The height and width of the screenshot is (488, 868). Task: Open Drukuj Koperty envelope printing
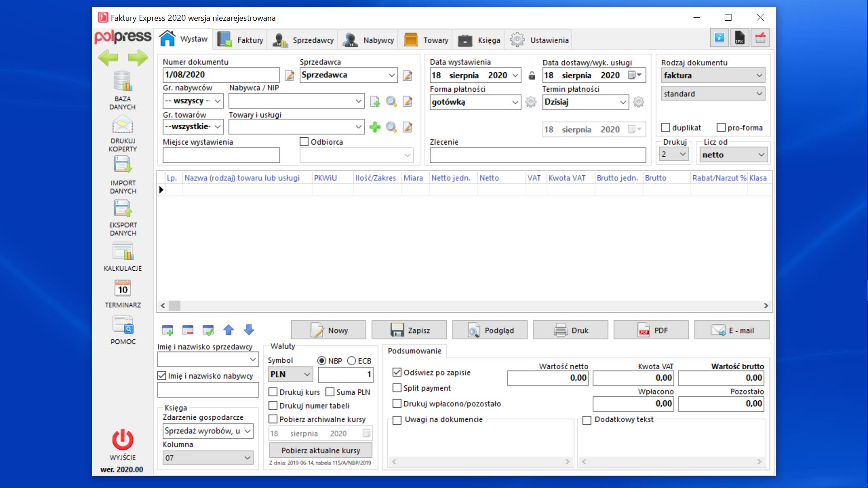123,125
